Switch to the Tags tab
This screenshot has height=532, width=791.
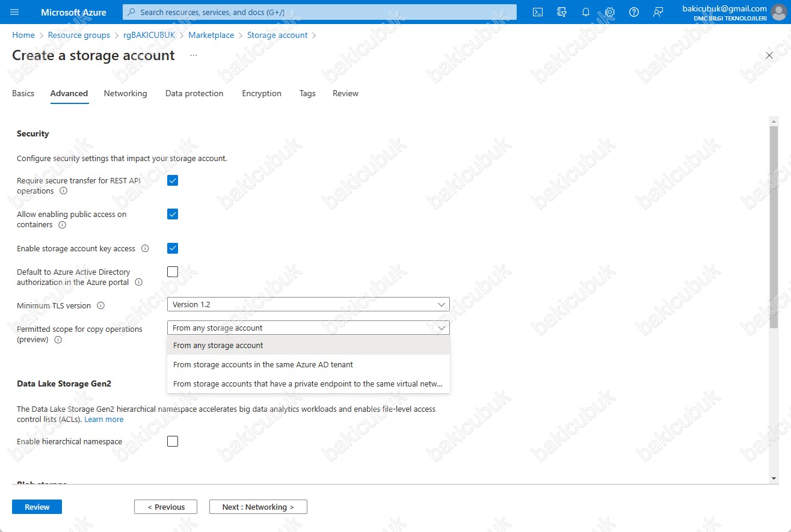pyautogui.click(x=307, y=94)
